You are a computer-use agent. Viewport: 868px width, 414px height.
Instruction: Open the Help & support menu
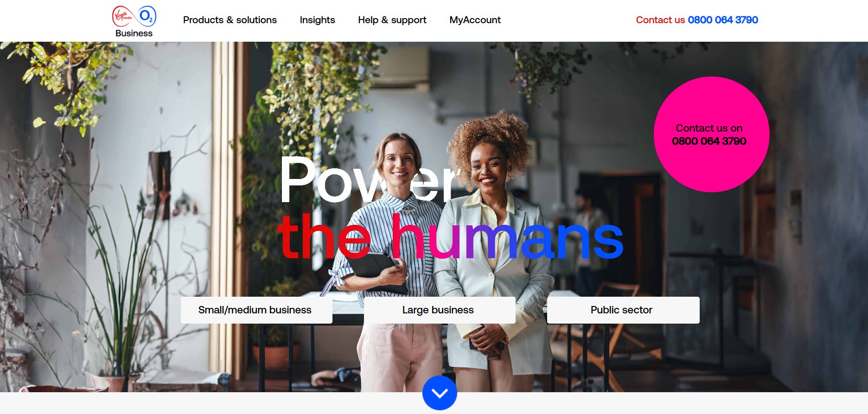[x=392, y=20]
